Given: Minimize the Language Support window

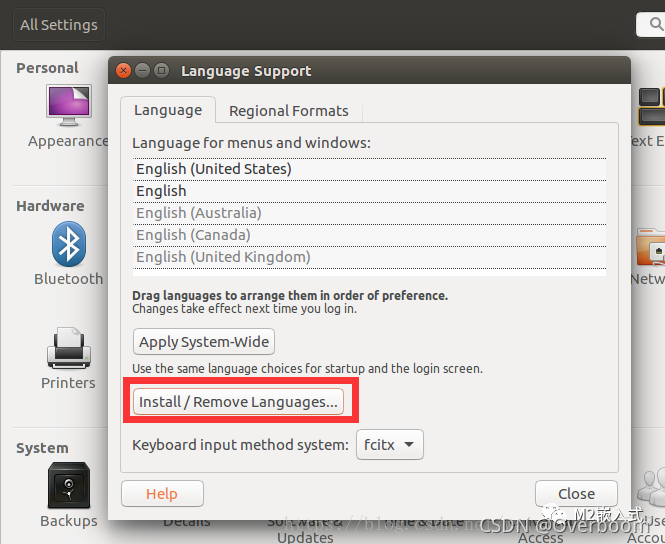Looking at the screenshot, I should (142, 70).
